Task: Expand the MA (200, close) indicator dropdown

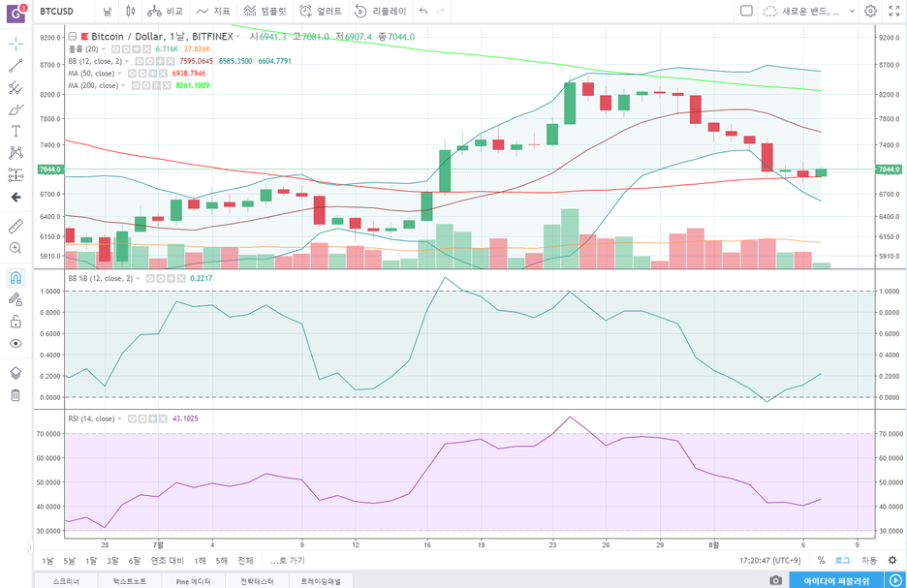Action: (123, 85)
